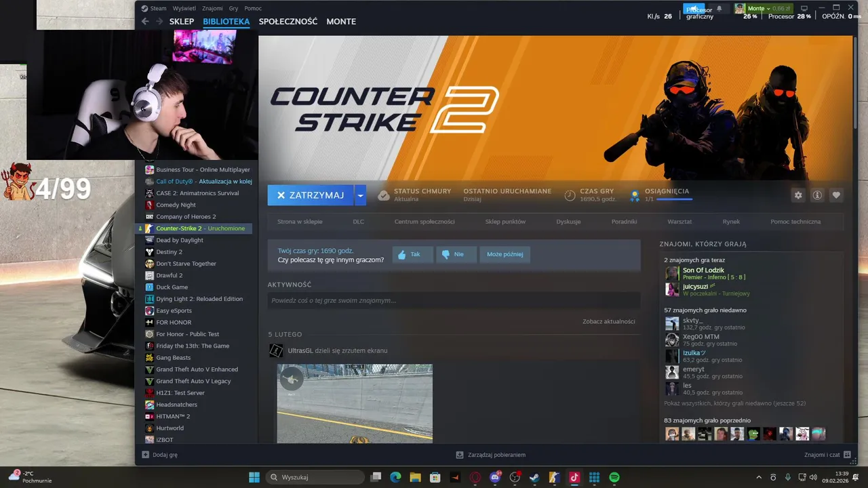This screenshot has height=488, width=868.
Task: Add Counter-Strike 2 to favorites heart
Action: (x=836, y=195)
